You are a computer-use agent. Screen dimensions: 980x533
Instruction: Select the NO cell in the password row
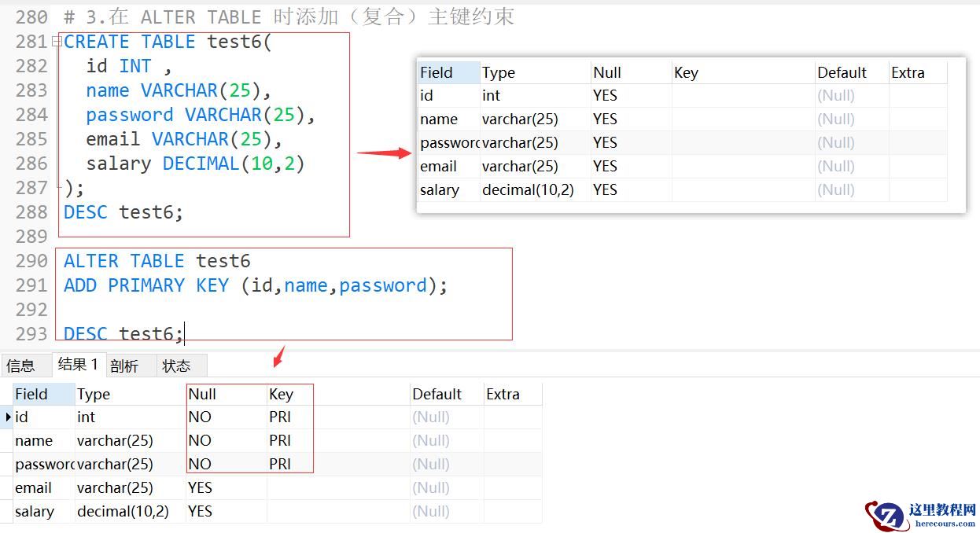point(227,464)
